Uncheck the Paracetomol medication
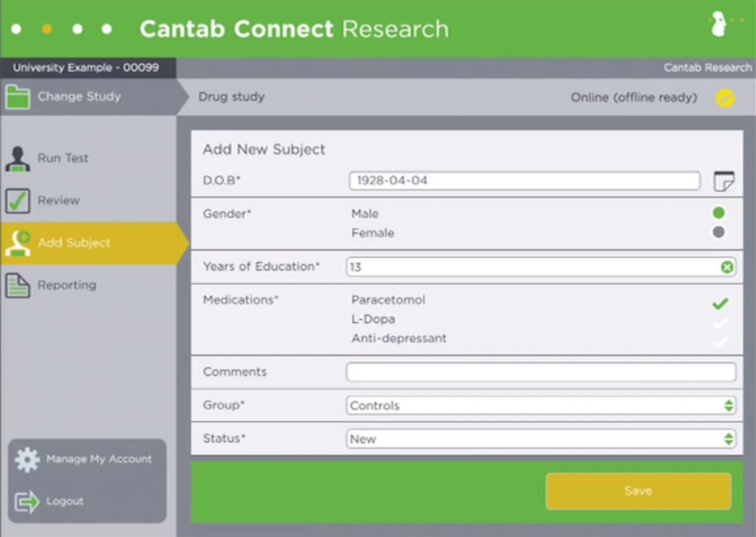The image size is (756, 537). (720, 303)
